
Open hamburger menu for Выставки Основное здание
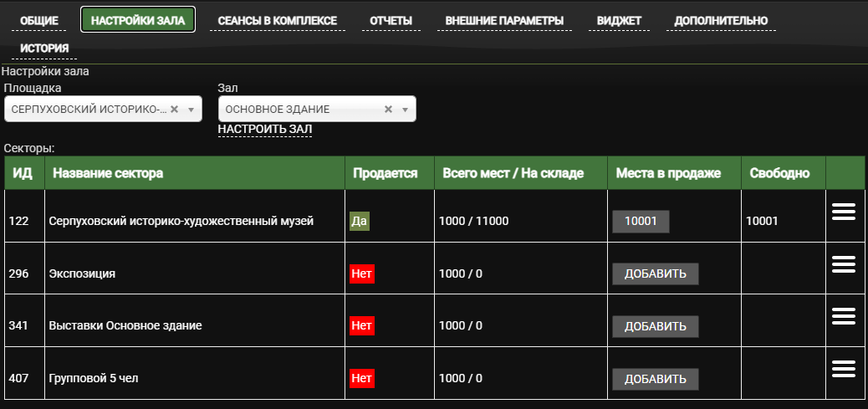(844, 316)
